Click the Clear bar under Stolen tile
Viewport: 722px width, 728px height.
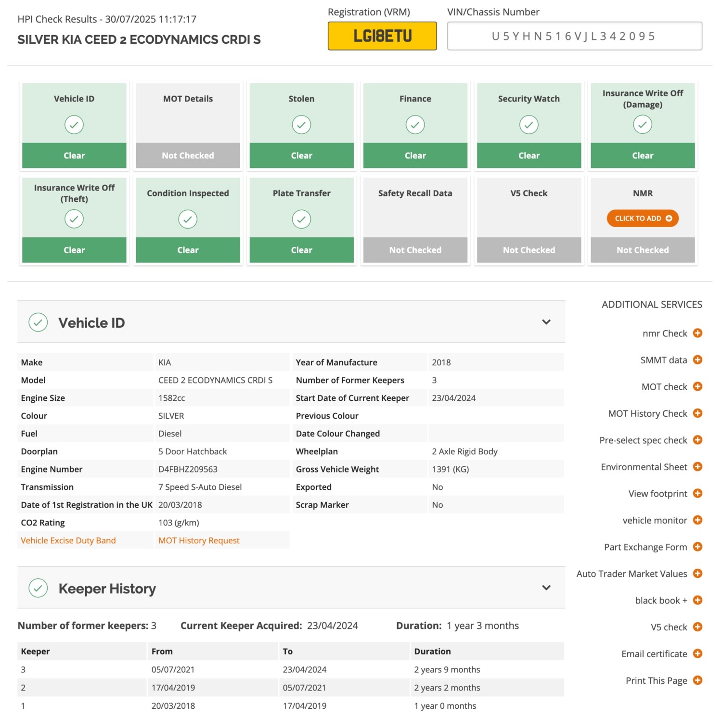click(x=301, y=155)
